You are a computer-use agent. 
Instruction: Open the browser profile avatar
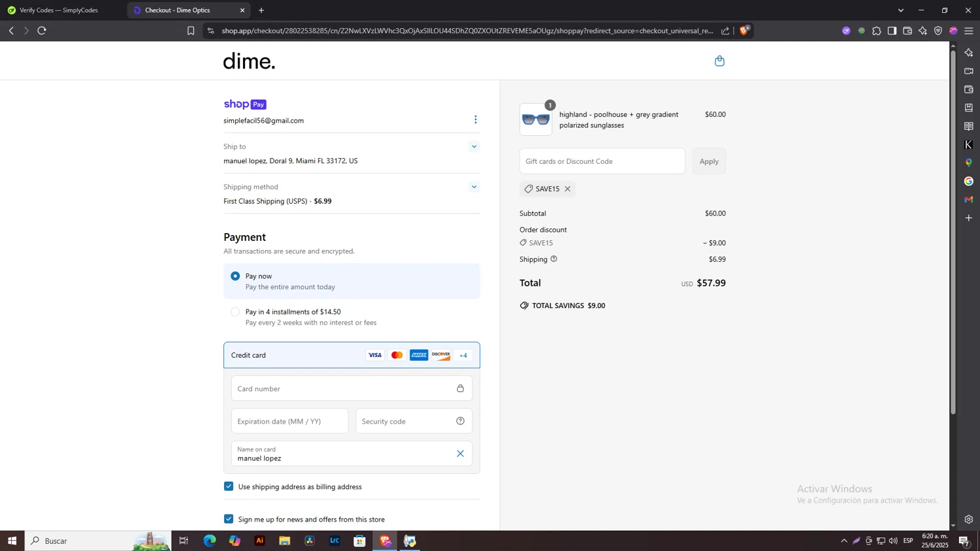click(954, 31)
